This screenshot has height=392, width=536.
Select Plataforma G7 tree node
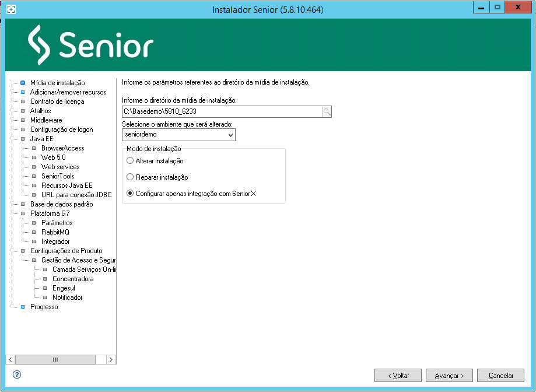(50, 213)
